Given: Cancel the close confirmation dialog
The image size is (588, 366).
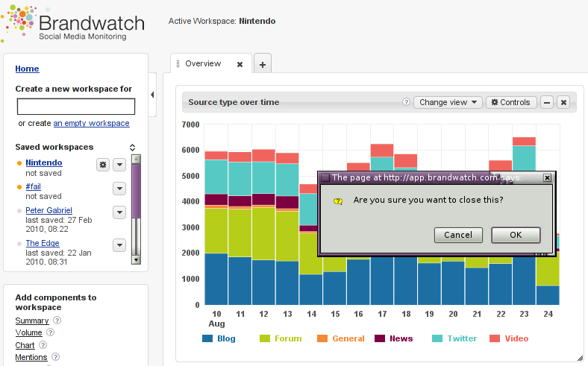Looking at the screenshot, I should tap(458, 235).
